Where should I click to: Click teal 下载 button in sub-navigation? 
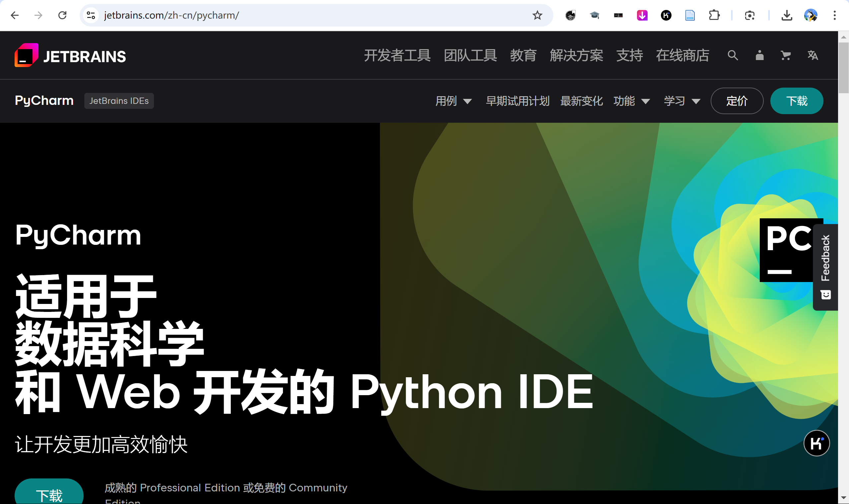pyautogui.click(x=796, y=101)
